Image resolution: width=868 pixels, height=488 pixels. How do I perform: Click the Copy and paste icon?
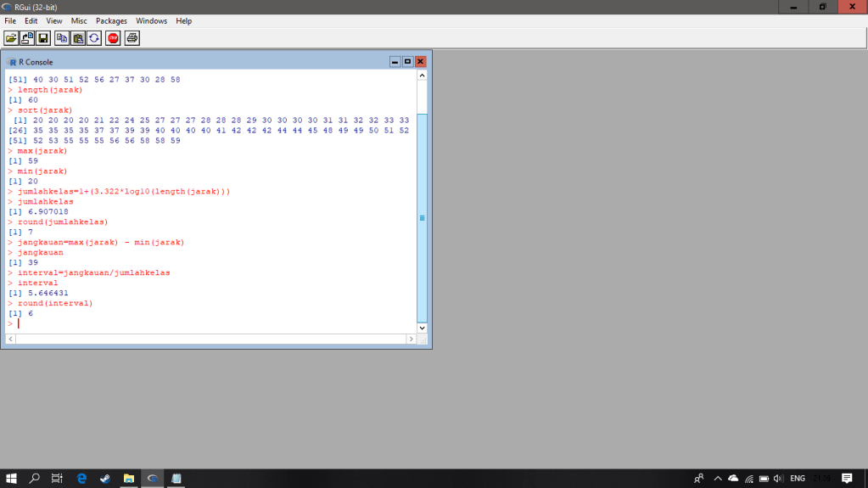94,38
